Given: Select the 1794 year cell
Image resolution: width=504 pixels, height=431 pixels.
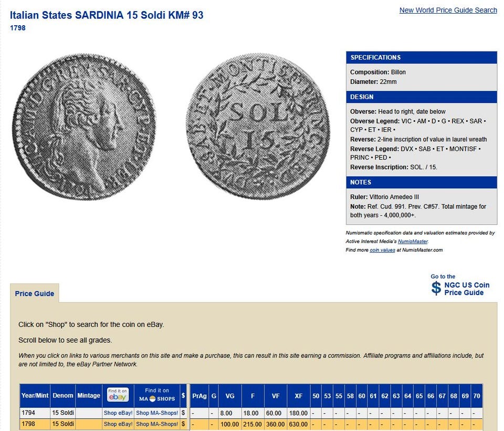Looking at the screenshot, I should pos(35,413).
